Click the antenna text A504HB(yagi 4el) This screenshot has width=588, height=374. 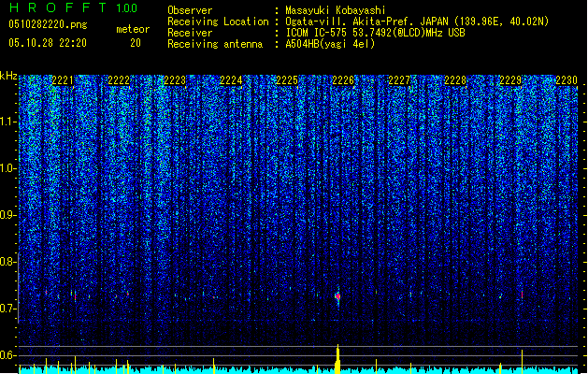(330, 44)
